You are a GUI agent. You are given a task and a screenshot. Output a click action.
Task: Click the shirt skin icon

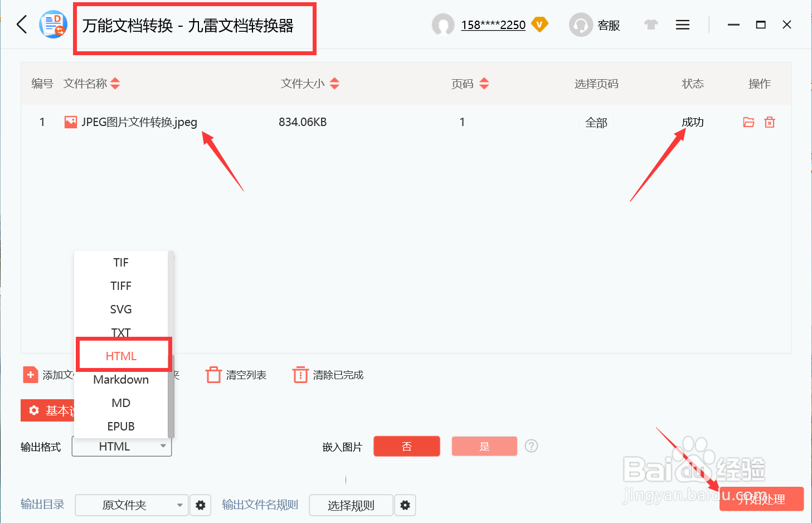651,25
